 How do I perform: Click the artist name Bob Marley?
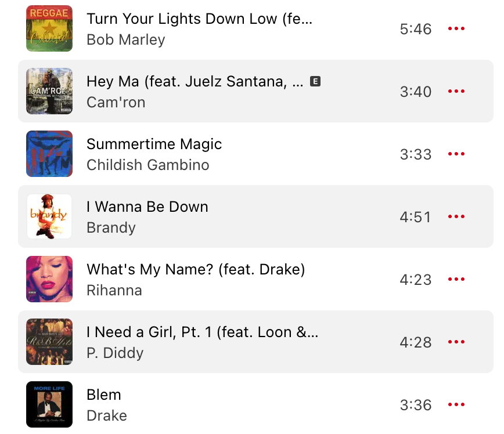click(x=125, y=40)
